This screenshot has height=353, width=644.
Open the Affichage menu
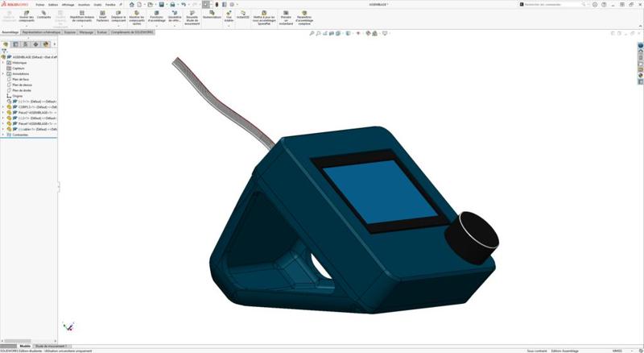tap(68, 5)
